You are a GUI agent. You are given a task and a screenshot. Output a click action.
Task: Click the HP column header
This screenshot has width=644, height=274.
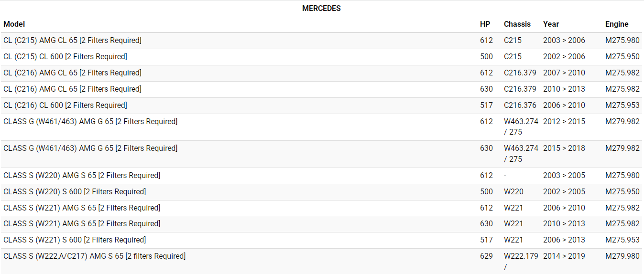pos(485,24)
